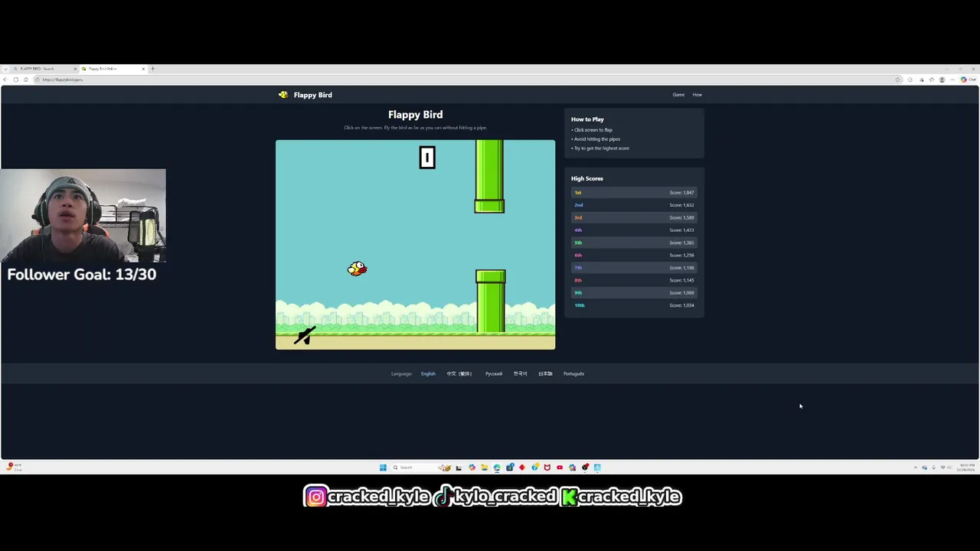Screen dimensions: 980x551
Task: Switch site language to Português
Action: [573, 373]
